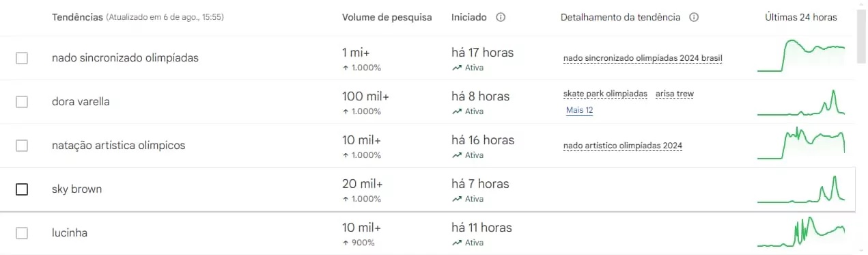Image resolution: width=868 pixels, height=255 pixels.
Task: Sort by Volume de pesquisa column header
Action: click(387, 17)
